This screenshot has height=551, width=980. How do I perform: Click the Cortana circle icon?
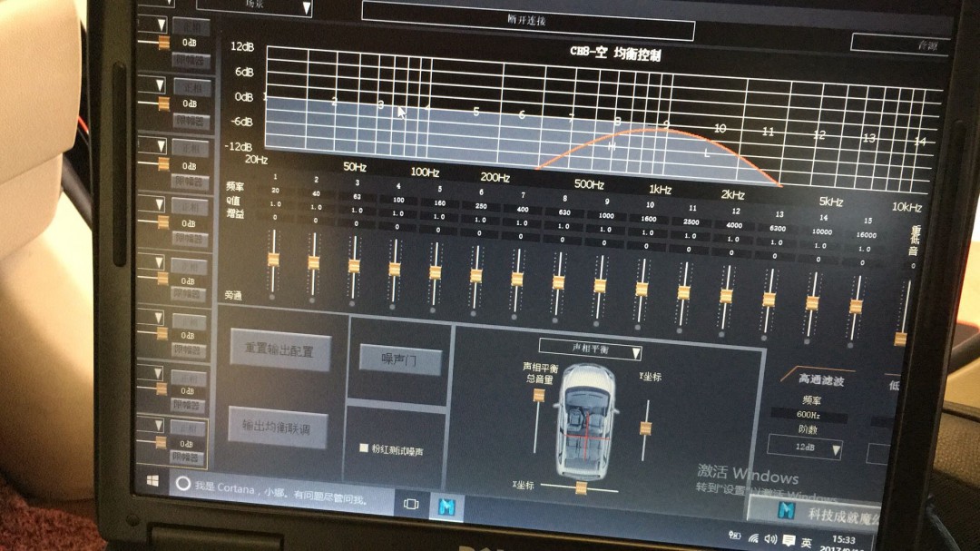click(182, 484)
